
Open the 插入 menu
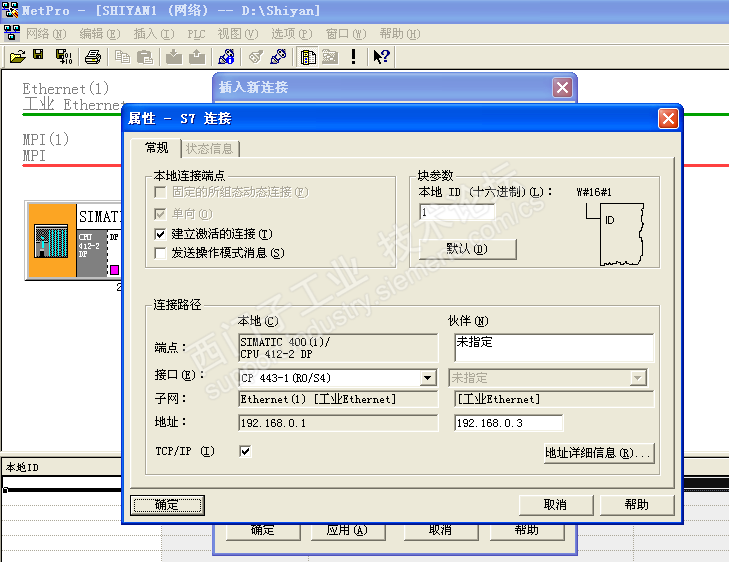[x=154, y=34]
